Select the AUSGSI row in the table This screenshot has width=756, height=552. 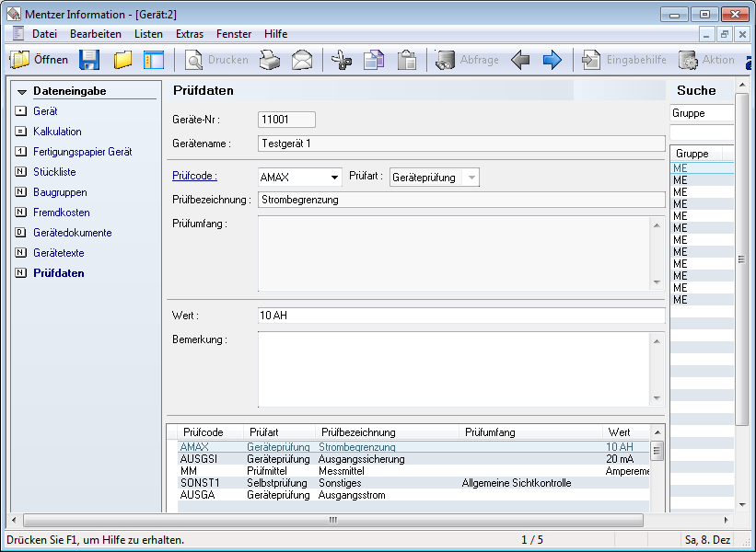199,458
